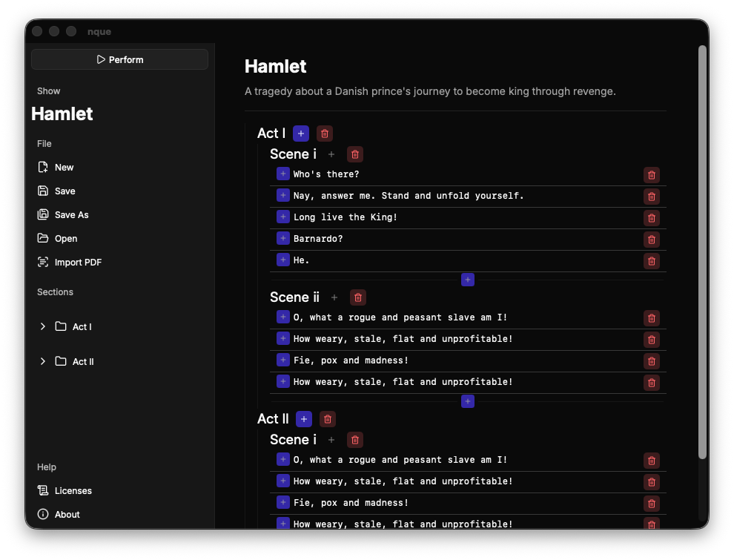Open an existing show file
Image resolution: width=734 pixels, height=560 pixels.
[58, 238]
